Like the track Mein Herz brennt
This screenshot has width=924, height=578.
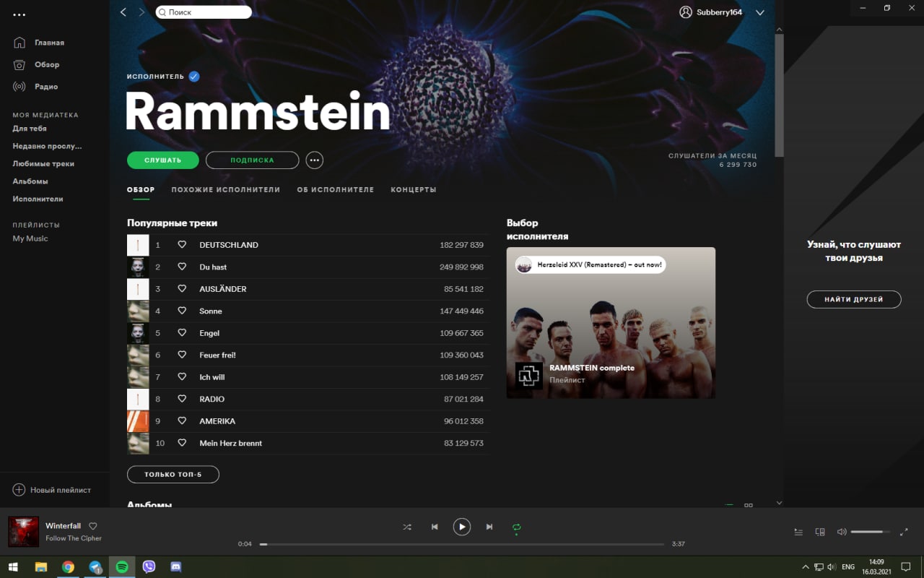click(x=182, y=444)
